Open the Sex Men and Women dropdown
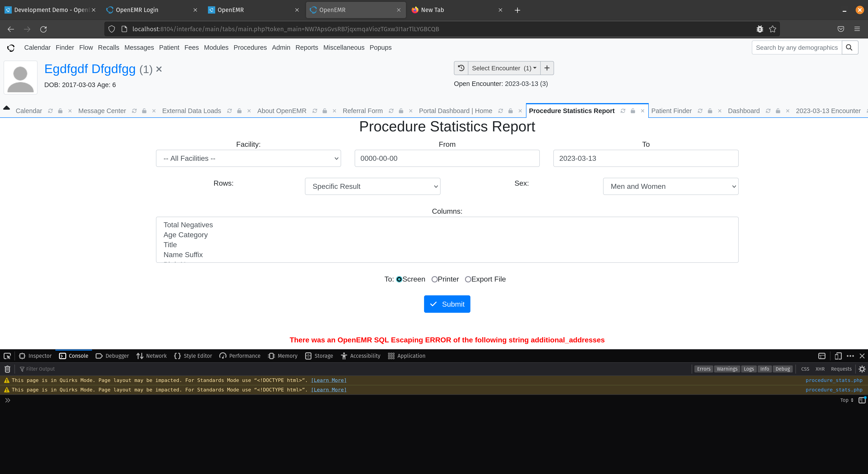The image size is (868, 474). [670, 186]
